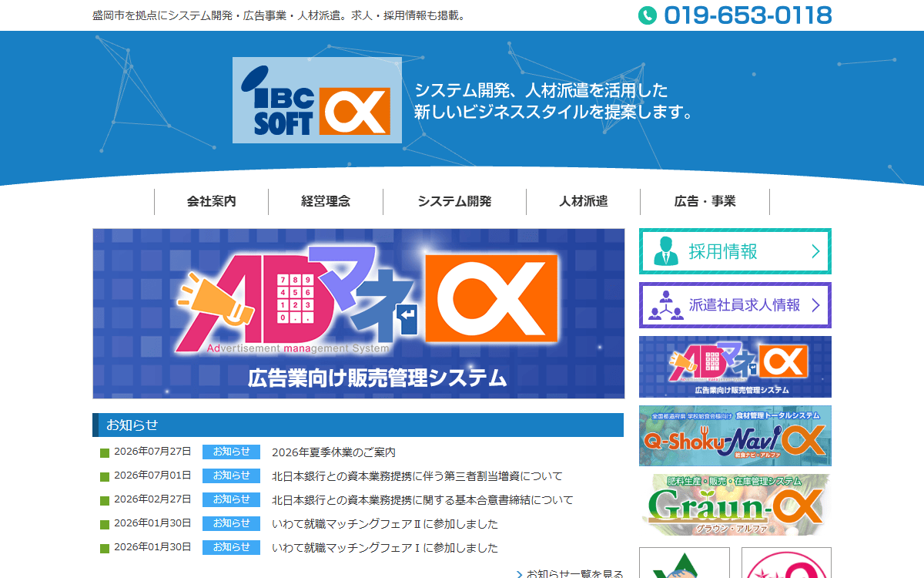This screenshot has height=578, width=924.
Task: Open the 2026年夏季休業のご案内 news link
Action: click(333, 452)
